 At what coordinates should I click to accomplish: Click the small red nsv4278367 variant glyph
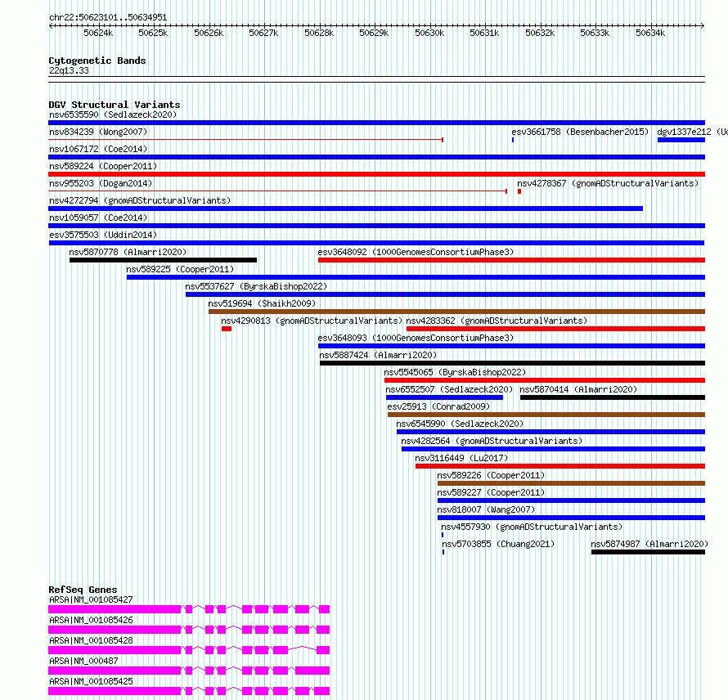(519, 191)
